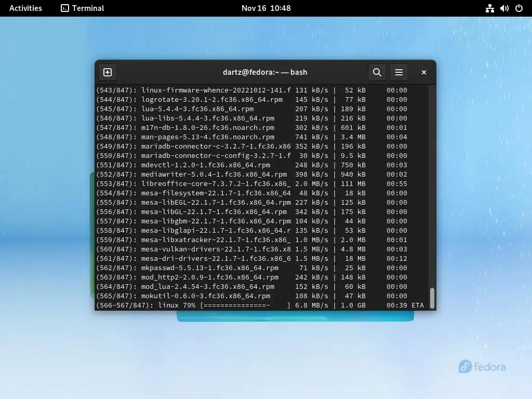Open the clock Nov 16 10:48 menu
The image size is (532, 399).
[266, 8]
